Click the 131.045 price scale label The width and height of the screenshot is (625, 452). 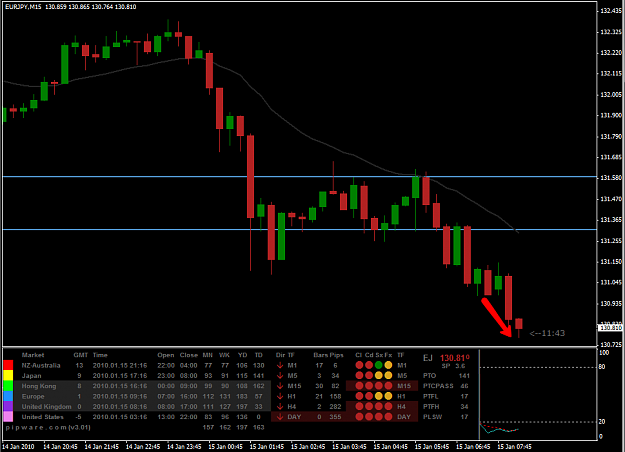point(611,283)
